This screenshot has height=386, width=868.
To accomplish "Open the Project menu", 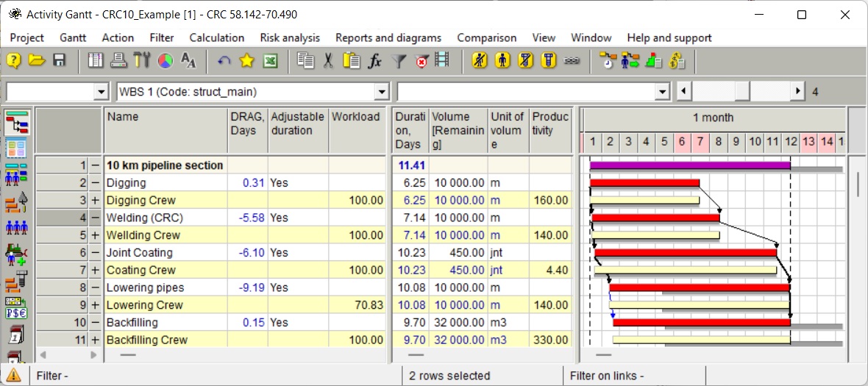I will [x=26, y=38].
